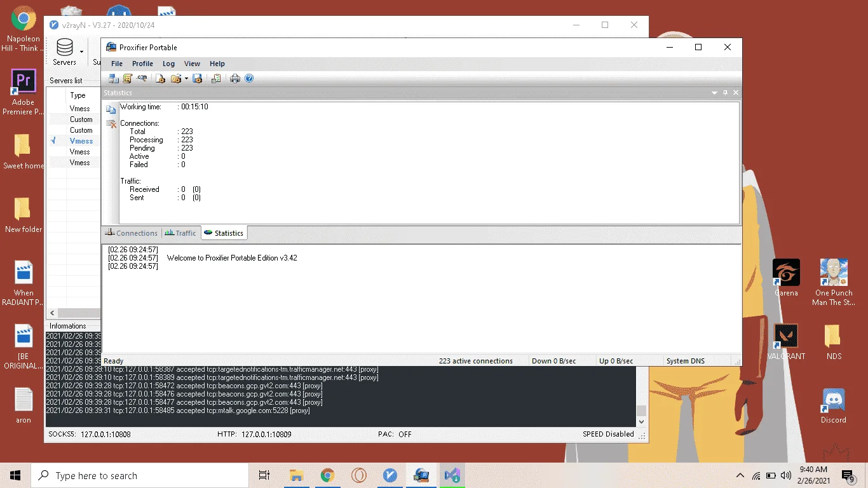The height and width of the screenshot is (488, 868).
Task: Save the profile with the floppy icon
Action: pyautogui.click(x=197, y=78)
